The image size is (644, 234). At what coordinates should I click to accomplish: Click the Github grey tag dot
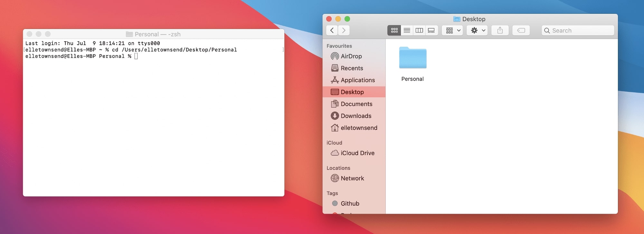pos(335,203)
